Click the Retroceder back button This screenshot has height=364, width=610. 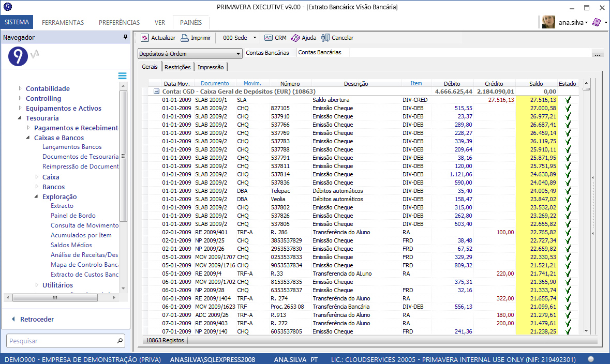36,319
